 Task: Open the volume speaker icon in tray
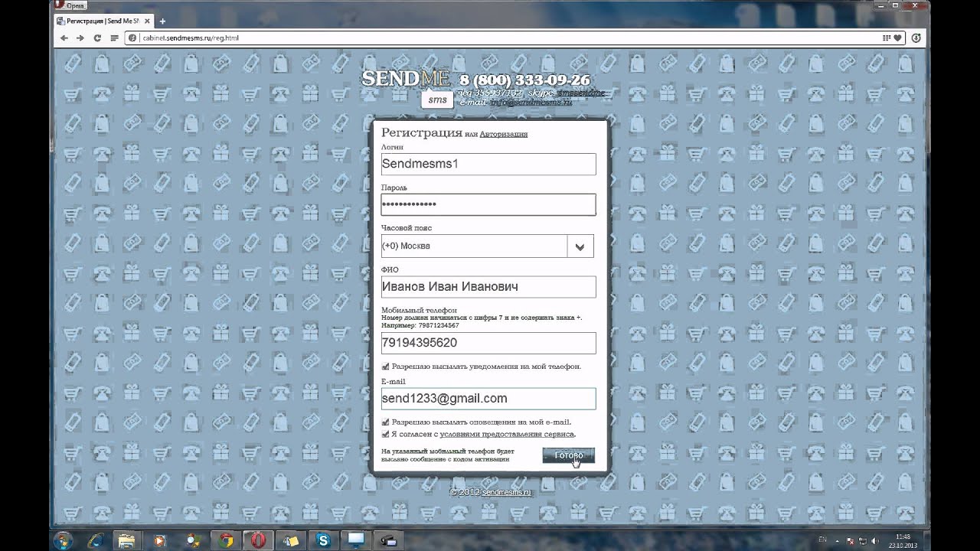876,541
